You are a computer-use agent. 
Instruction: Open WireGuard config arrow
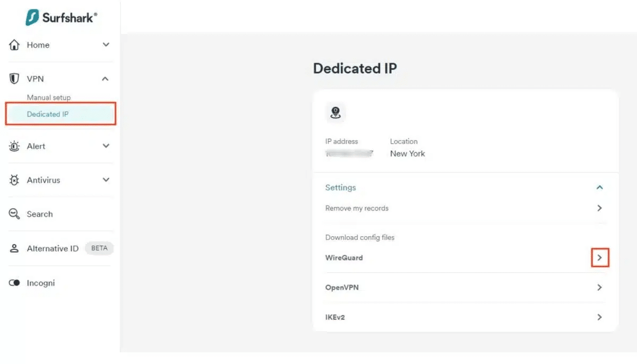point(600,257)
